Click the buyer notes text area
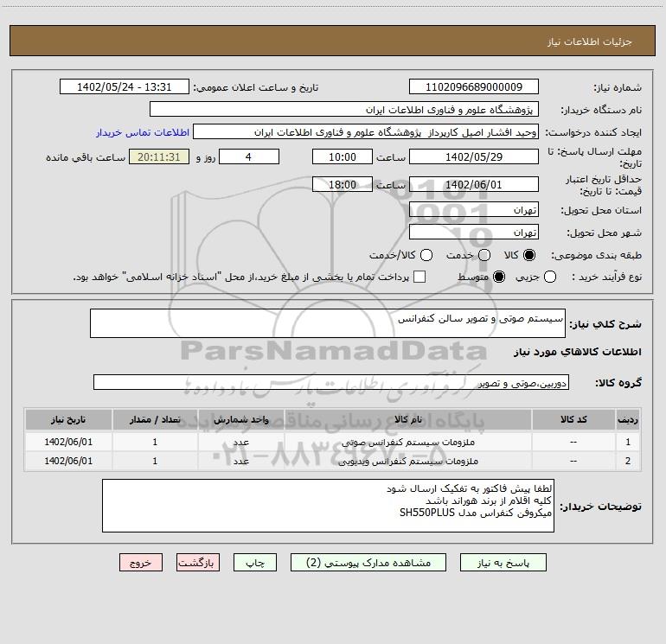Image resolution: width=666 pixels, height=644 pixels. [x=328, y=505]
